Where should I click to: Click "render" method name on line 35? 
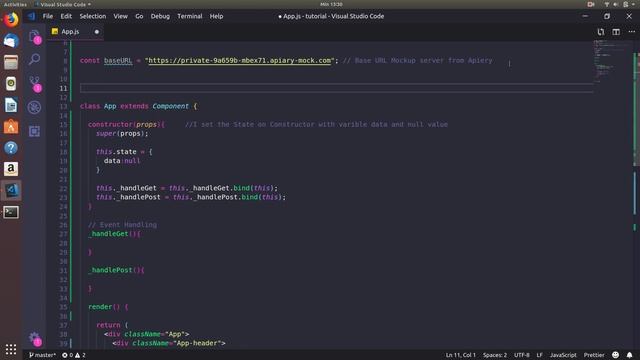[100, 307]
